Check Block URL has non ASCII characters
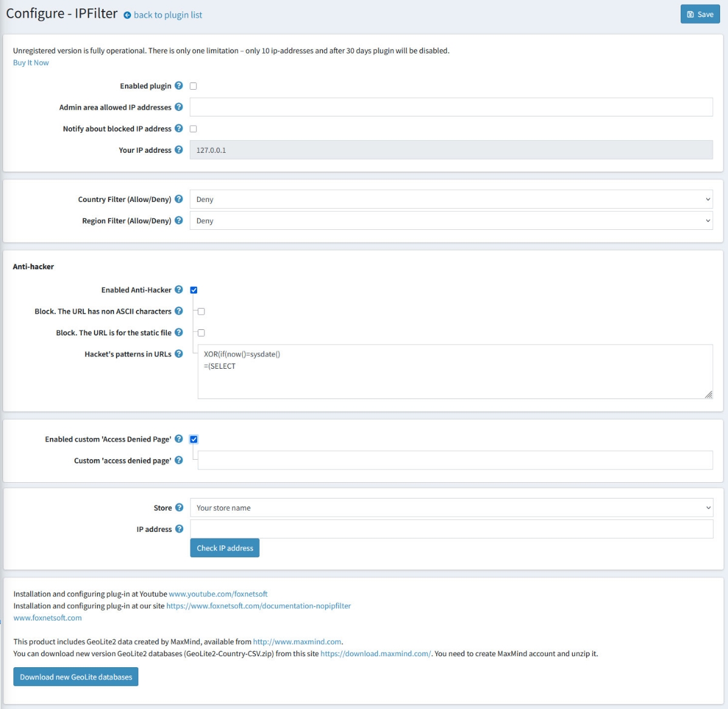 click(201, 312)
